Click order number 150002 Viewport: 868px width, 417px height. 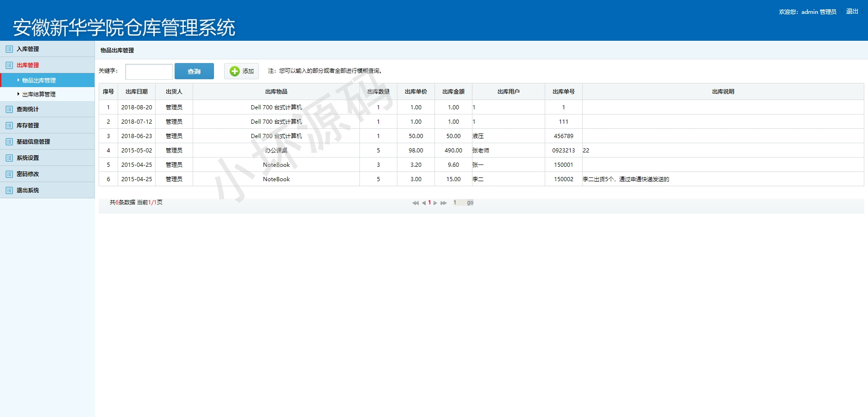[564, 179]
